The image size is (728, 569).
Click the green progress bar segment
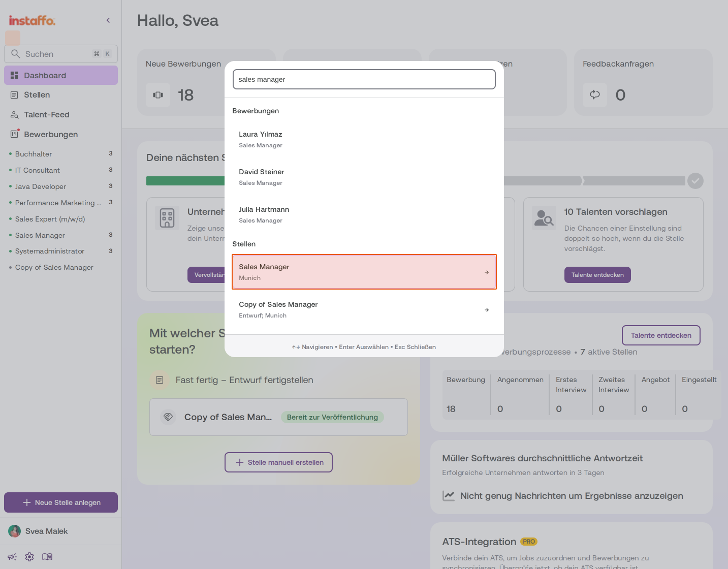click(x=185, y=181)
